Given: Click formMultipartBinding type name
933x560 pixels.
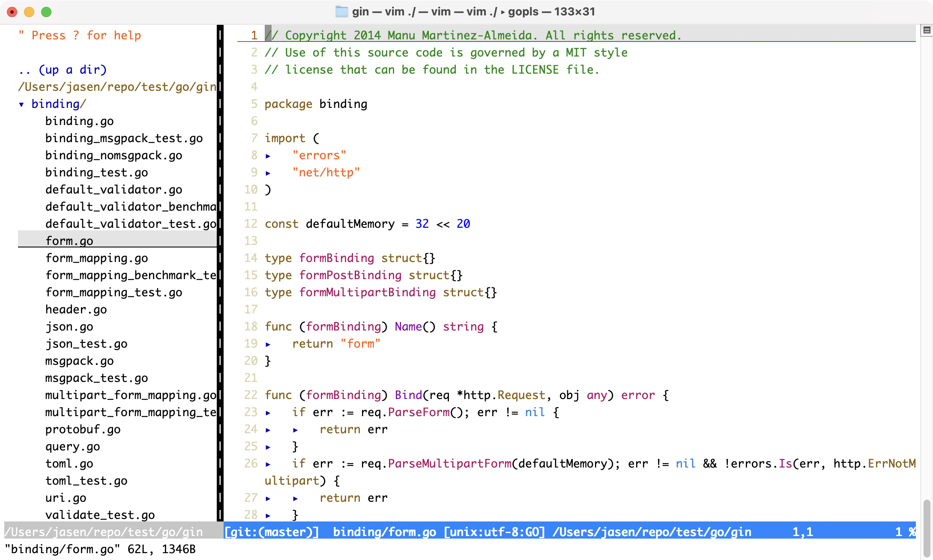Looking at the screenshot, I should [368, 292].
